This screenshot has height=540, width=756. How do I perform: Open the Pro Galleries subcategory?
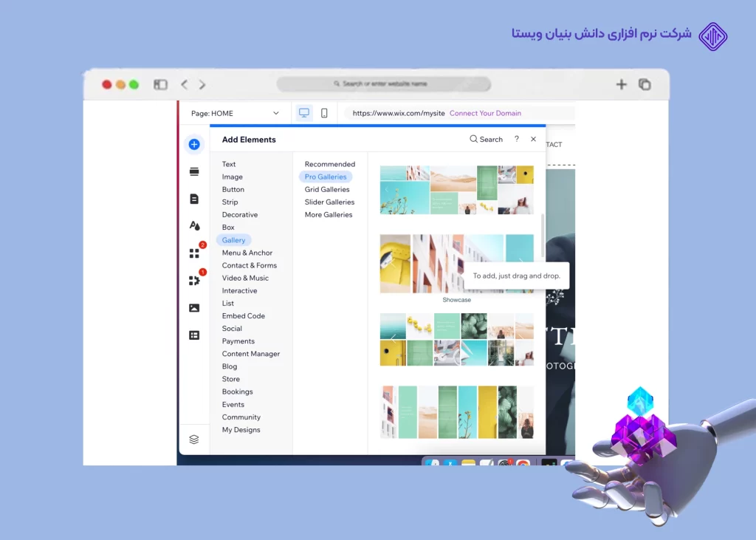(326, 177)
